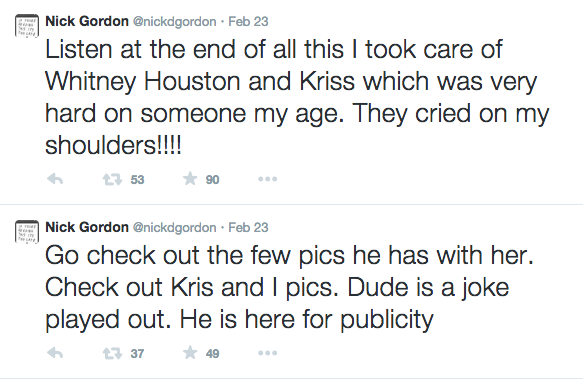This screenshot has height=379, width=583.
Task: Favorite the tweet with 49 stars
Action: [x=190, y=352]
